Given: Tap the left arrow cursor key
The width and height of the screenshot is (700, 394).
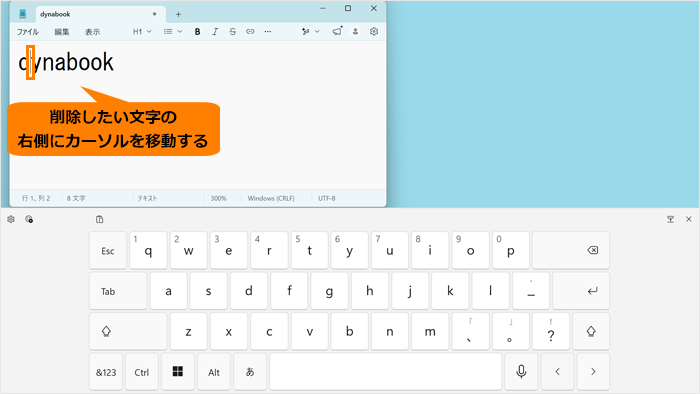Looking at the screenshot, I should pyautogui.click(x=557, y=372).
